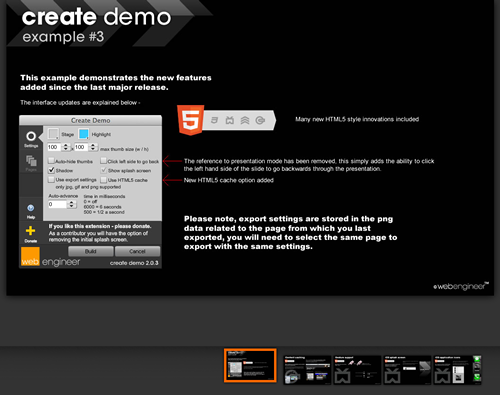500x395 pixels.
Task: Open the Gesture support slide thumbnail
Action: 357,370
